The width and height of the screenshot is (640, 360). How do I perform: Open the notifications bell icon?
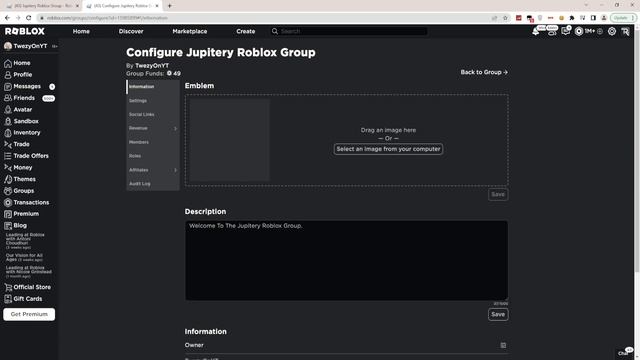(536, 31)
